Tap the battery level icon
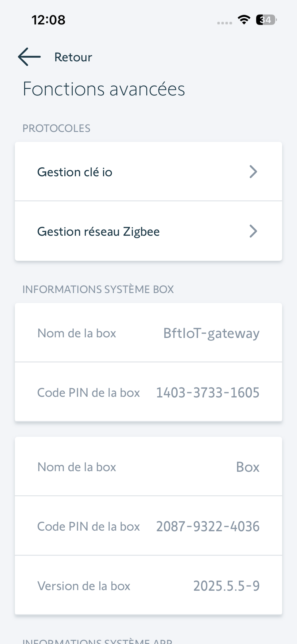297x644 pixels. 265,20
